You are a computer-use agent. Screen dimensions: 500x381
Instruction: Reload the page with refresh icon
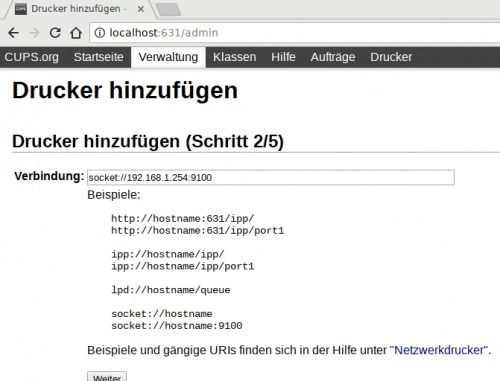coord(55,33)
